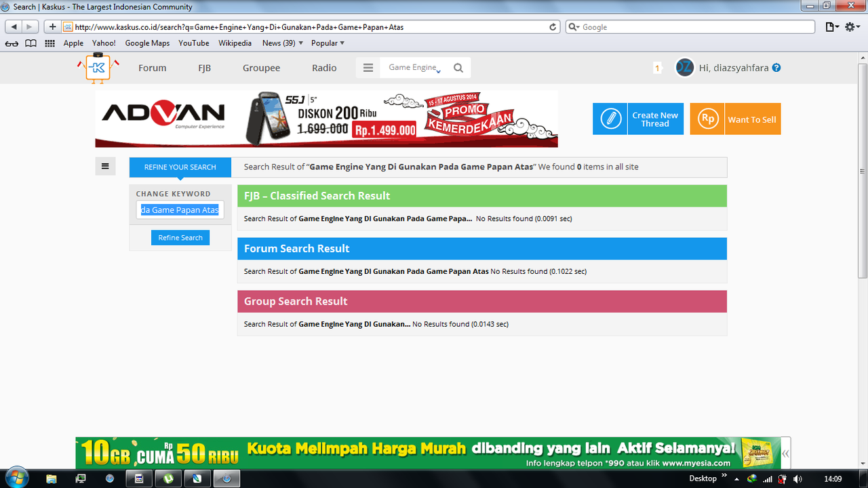868x488 pixels.
Task: Go back with the browser back arrow
Action: pos(14,27)
